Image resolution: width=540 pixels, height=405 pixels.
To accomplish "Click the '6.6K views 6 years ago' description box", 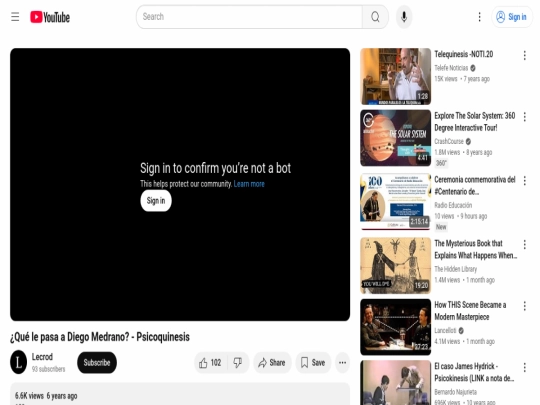I will coord(180,394).
